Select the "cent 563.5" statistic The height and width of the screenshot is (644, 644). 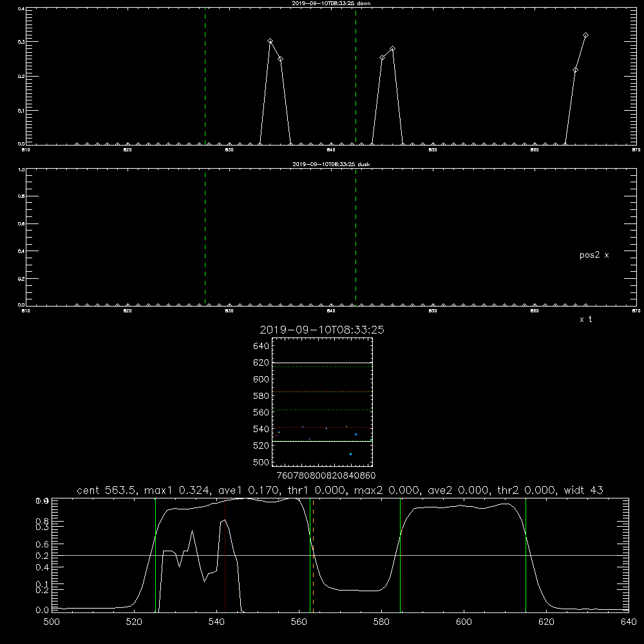[x=107, y=490]
